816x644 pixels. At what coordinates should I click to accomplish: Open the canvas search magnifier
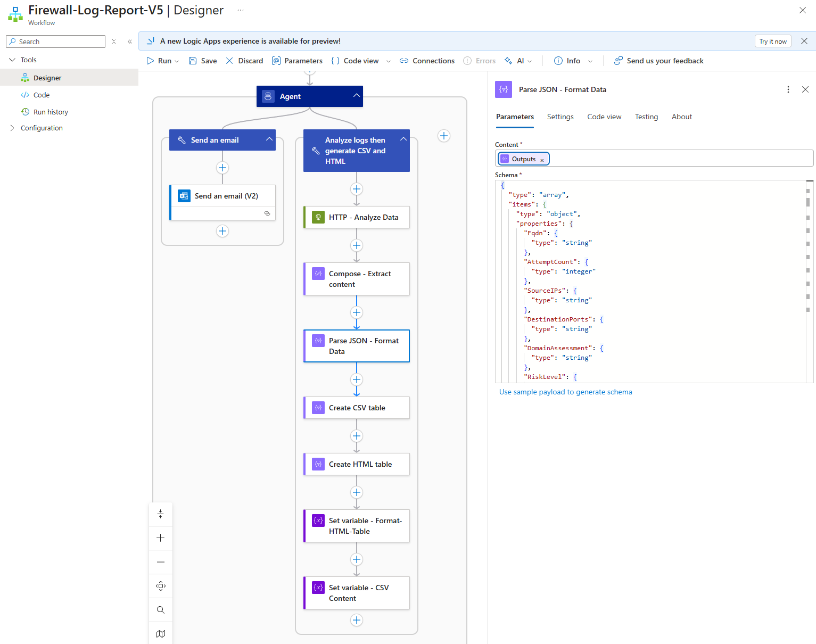point(161,610)
